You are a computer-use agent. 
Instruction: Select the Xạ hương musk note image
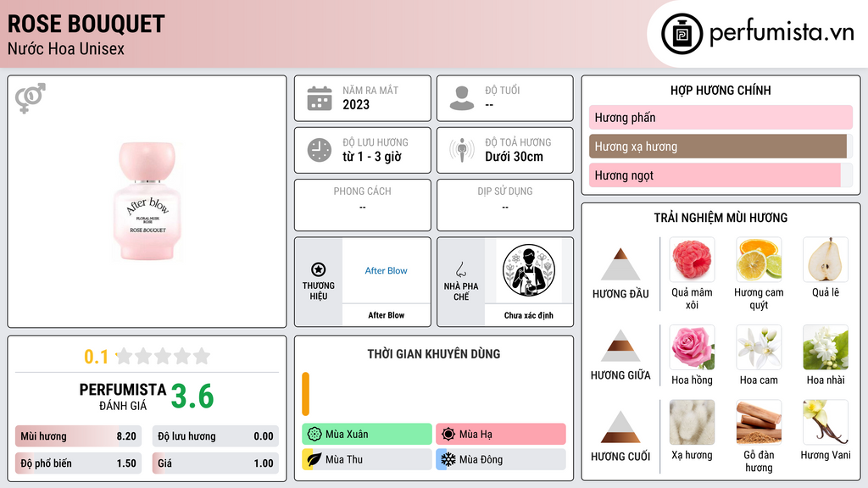click(692, 422)
